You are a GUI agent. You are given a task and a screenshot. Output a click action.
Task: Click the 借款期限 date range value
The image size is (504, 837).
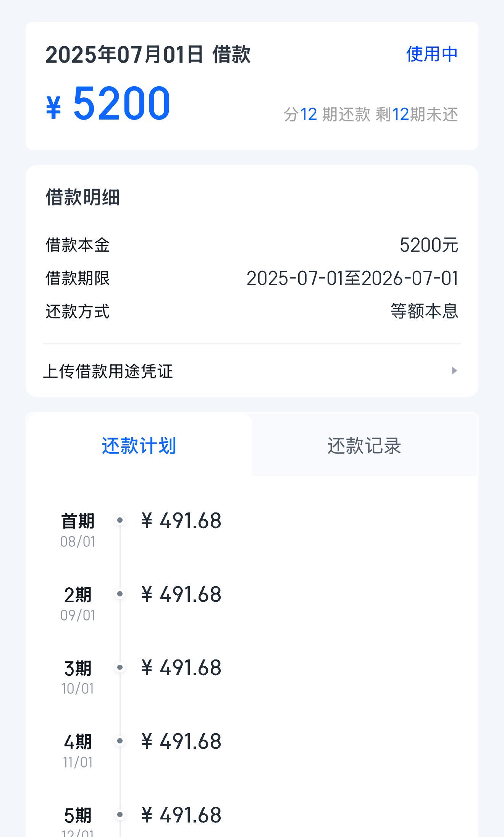[352, 278]
